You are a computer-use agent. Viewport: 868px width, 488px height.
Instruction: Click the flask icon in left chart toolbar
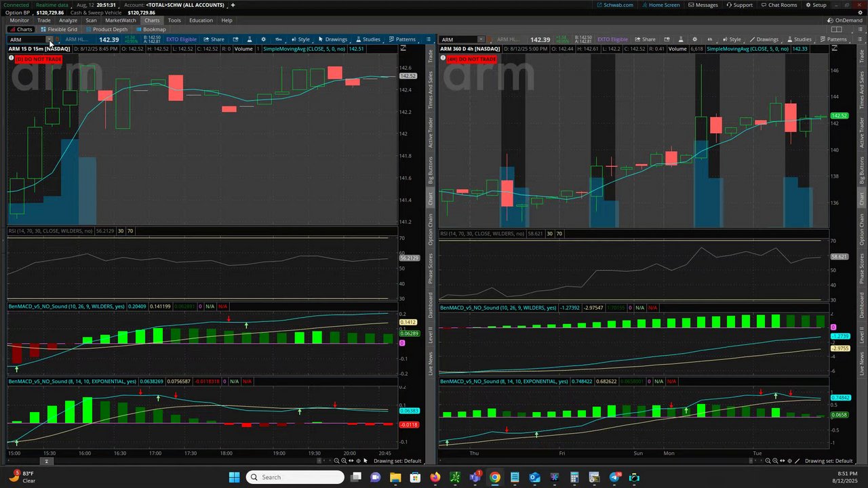point(250,39)
